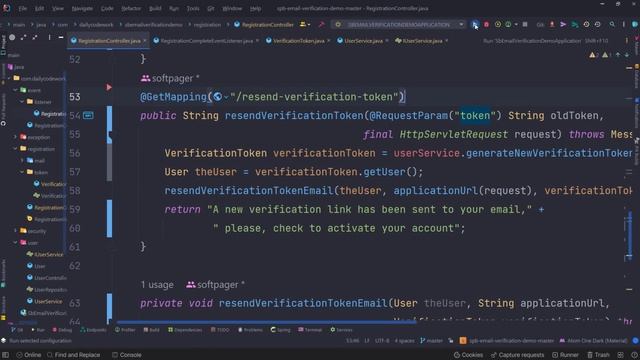Screen dimensions: 640x360
Task: Click the '1 usage' hint above line 63
Action: tap(157, 285)
